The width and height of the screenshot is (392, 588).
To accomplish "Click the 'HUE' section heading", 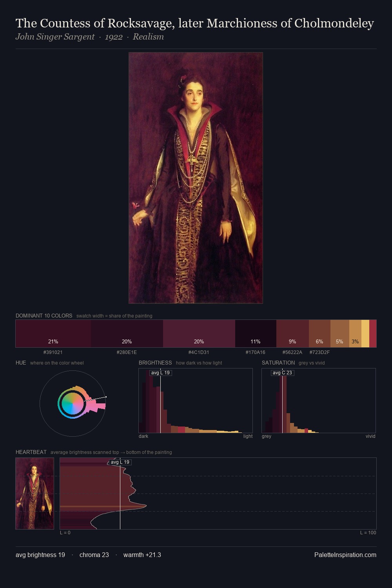I will coord(21,363).
